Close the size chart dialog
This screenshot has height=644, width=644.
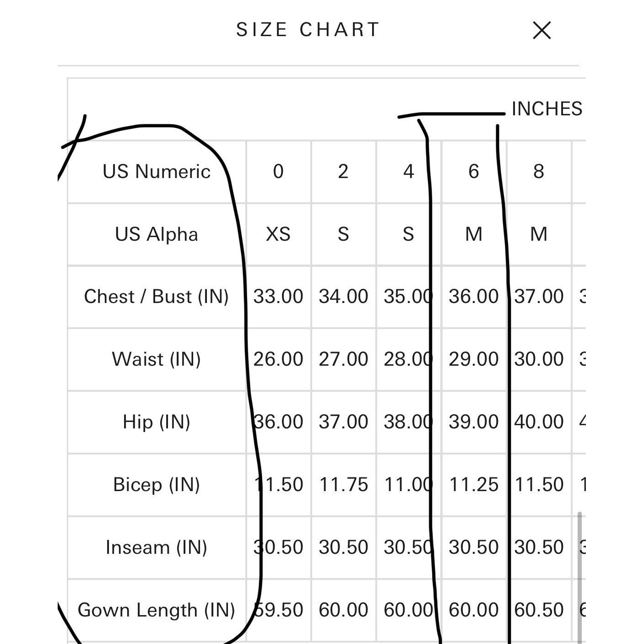[x=542, y=30]
